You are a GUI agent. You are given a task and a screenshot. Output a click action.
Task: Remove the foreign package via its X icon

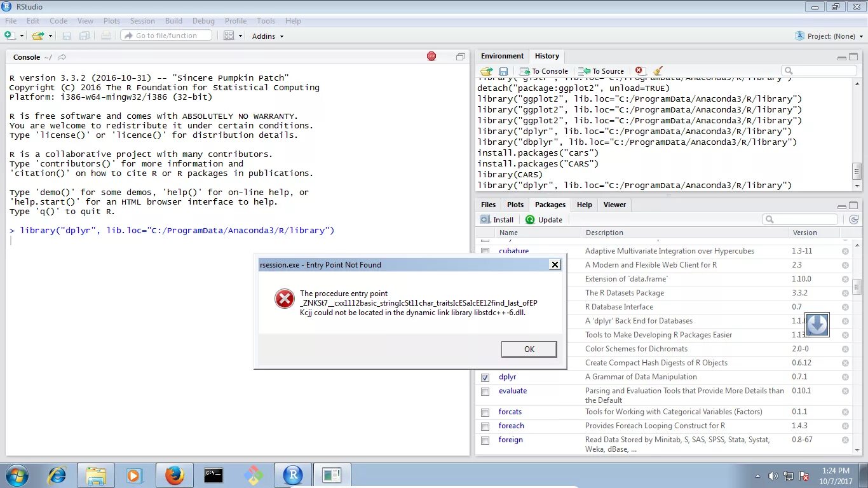coord(845,440)
